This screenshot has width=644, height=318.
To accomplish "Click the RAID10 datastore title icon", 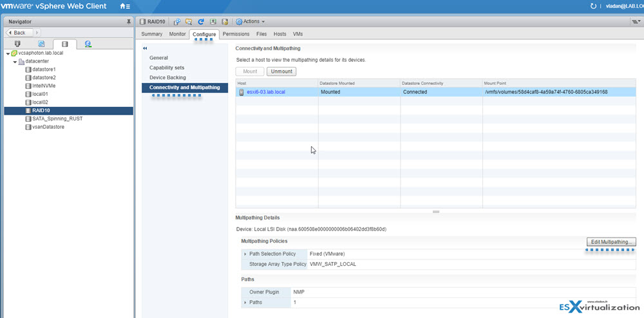I will [142, 22].
